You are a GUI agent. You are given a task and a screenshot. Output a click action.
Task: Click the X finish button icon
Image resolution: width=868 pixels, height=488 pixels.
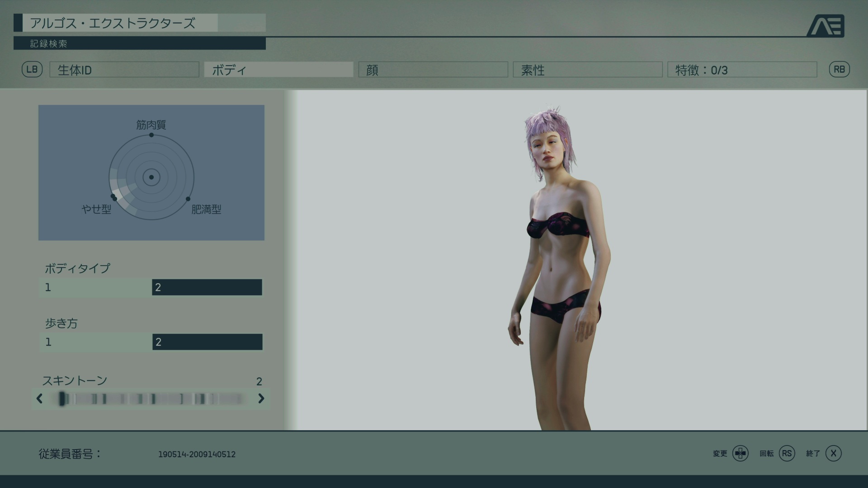[x=833, y=453]
